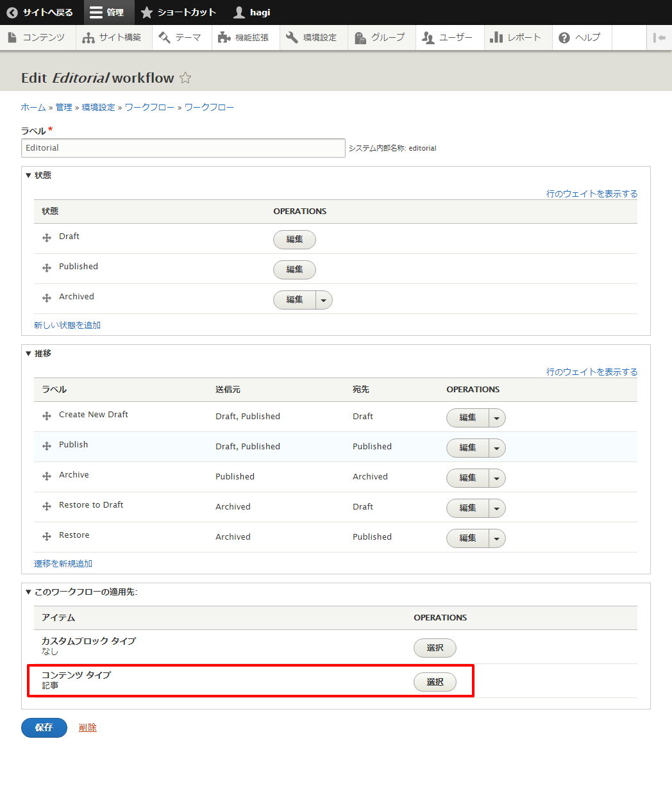The width and height of the screenshot is (672, 798).
Task: Select カスタムブロック タイプ via 選択 button
Action: tap(435, 648)
